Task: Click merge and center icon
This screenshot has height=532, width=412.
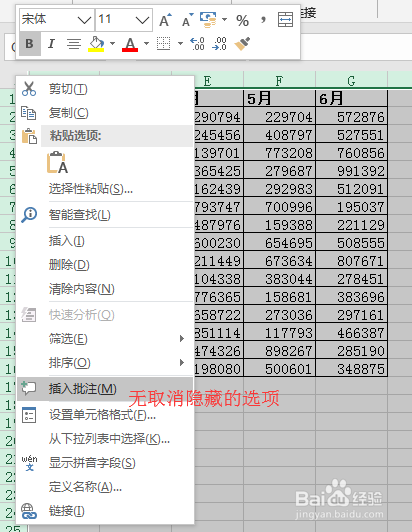Action: (285, 20)
